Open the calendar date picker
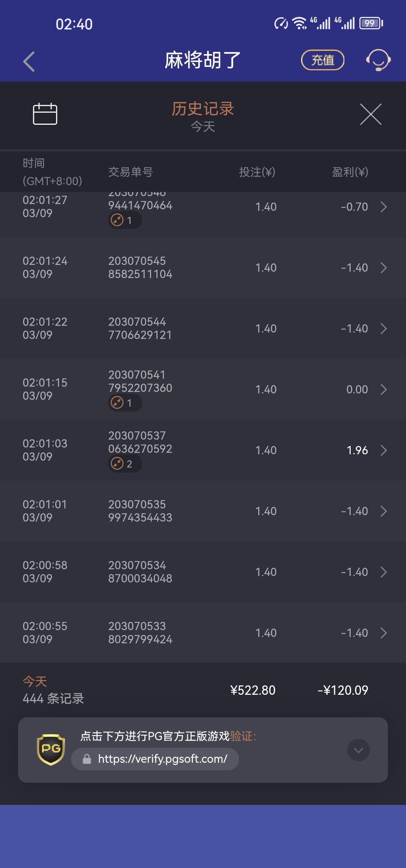The height and width of the screenshot is (868, 406). click(45, 113)
